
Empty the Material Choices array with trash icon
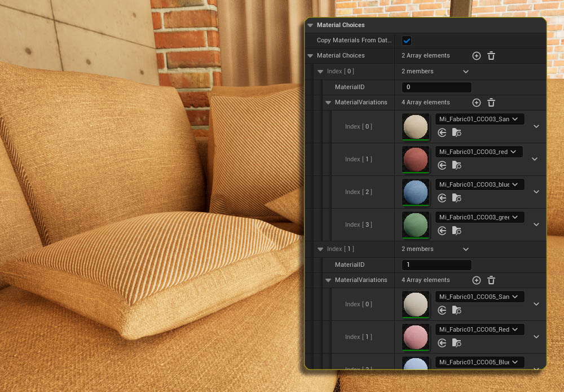point(491,56)
